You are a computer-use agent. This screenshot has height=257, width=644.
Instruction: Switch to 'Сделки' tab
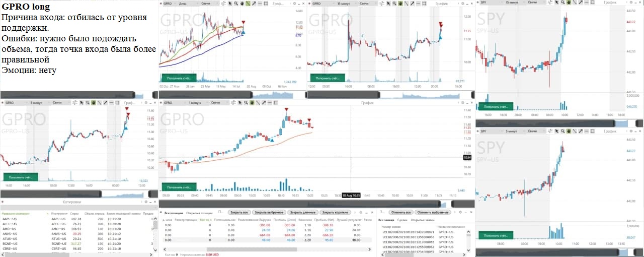402,220
